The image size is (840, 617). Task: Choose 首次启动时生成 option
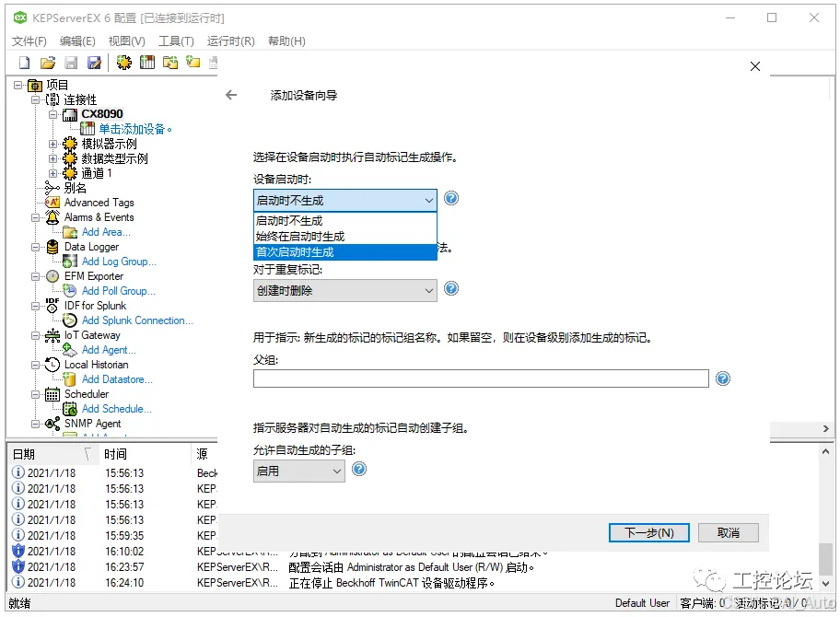(345, 251)
